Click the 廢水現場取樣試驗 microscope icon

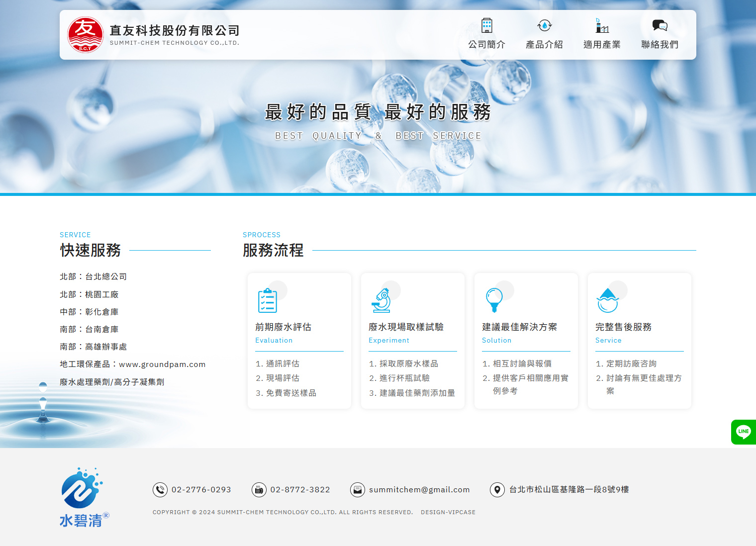[x=381, y=300]
